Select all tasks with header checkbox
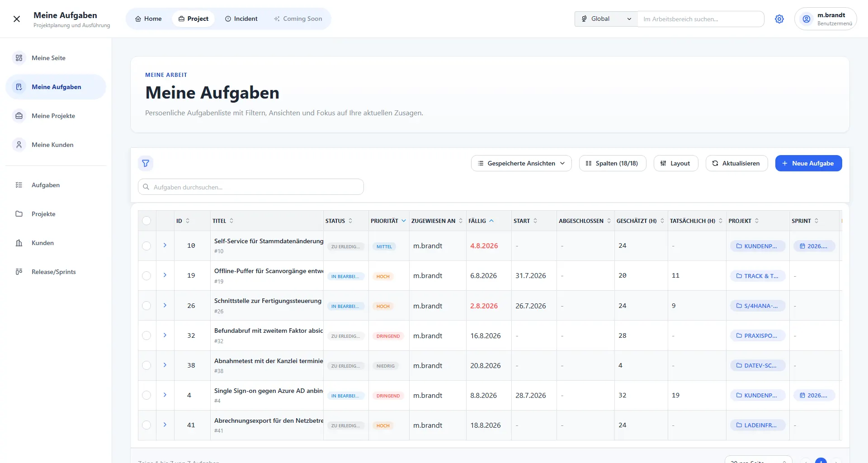The height and width of the screenshot is (463, 868). point(146,221)
